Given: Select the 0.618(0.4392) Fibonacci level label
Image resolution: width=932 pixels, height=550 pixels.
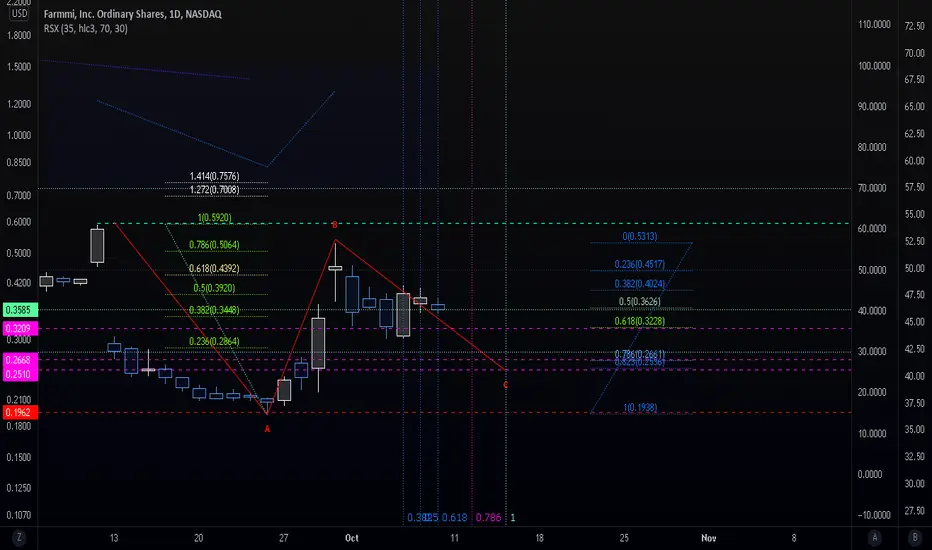Looking at the screenshot, I should 215,268.
